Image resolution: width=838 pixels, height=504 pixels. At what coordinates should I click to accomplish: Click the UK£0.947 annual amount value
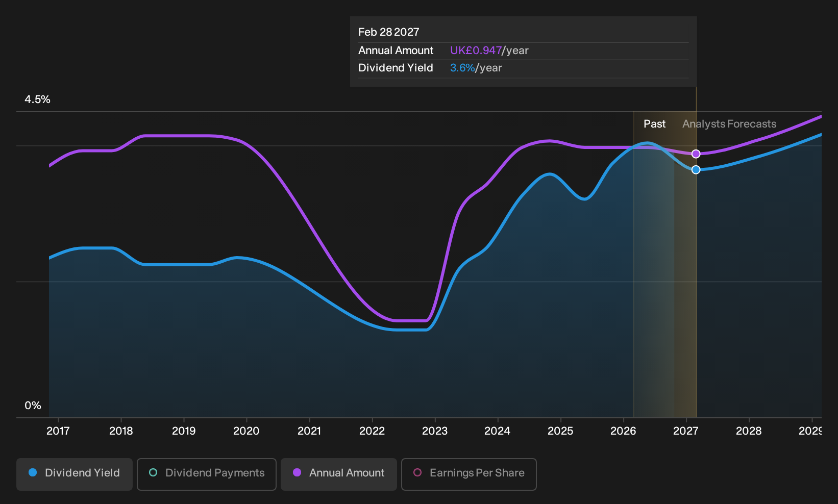[476, 51]
